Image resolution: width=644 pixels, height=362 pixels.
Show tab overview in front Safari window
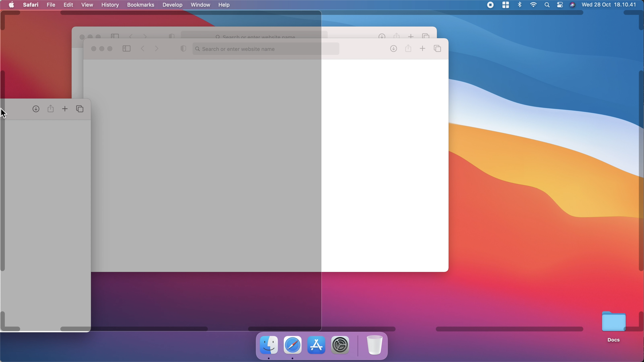437,49
